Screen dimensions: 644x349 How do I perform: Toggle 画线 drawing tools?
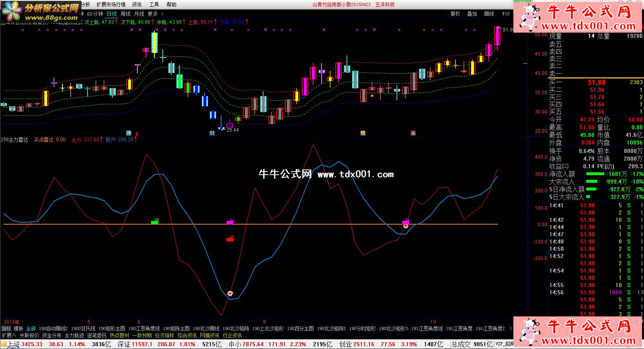point(489,14)
